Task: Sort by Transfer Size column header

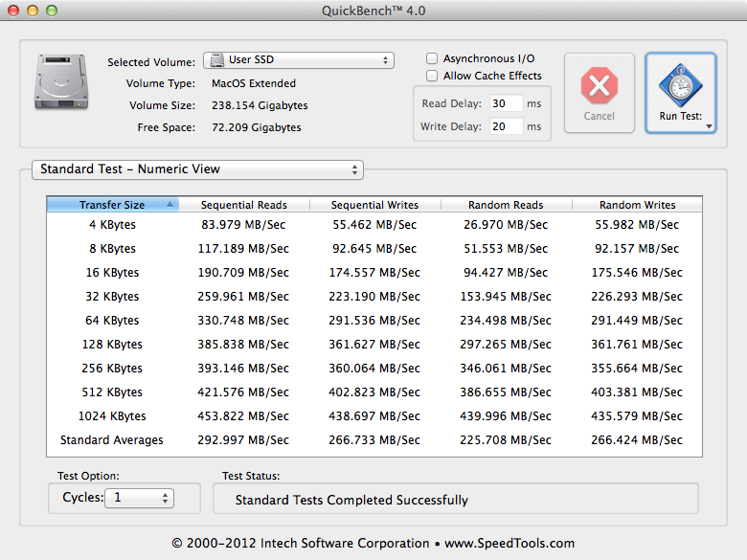Action: click(x=112, y=205)
